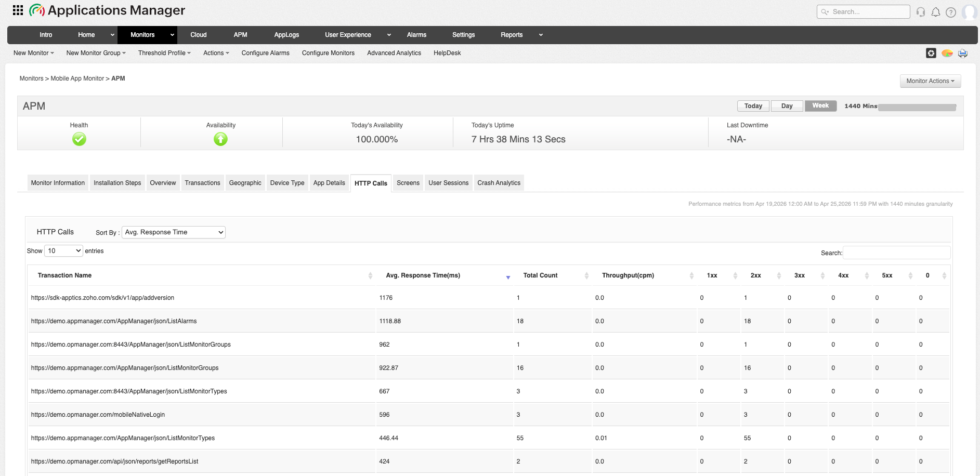The height and width of the screenshot is (476, 980).
Task: Switch to the Transactions tab
Action: pos(202,183)
